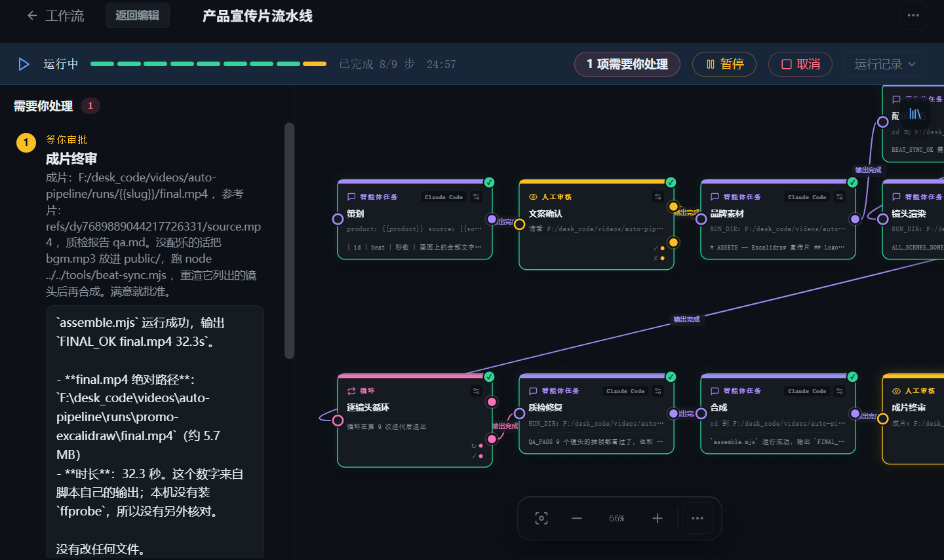Select the 品牌素材 node title
Viewport: 944px width, 560px height.
pos(727,214)
